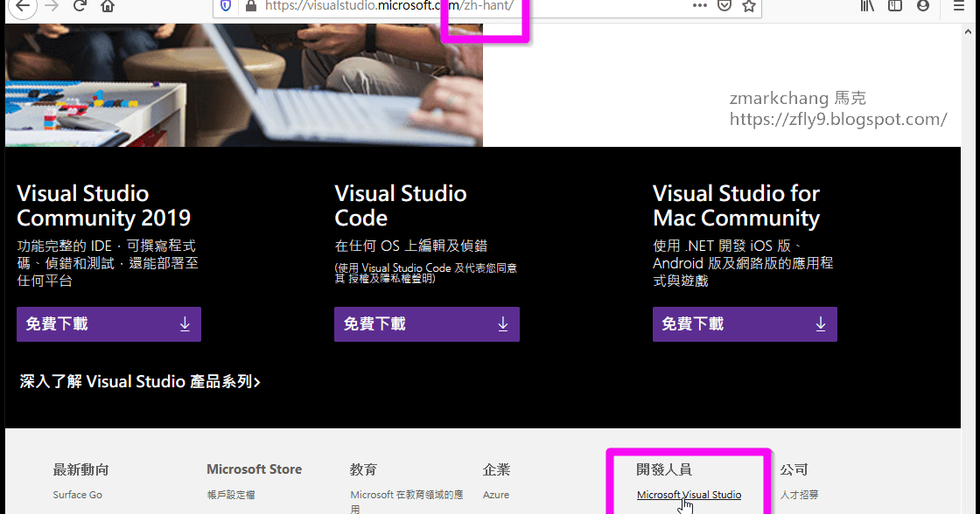The image size is (980, 514).
Task: Open the tracking protection shield icon
Action: pyautogui.click(x=227, y=6)
